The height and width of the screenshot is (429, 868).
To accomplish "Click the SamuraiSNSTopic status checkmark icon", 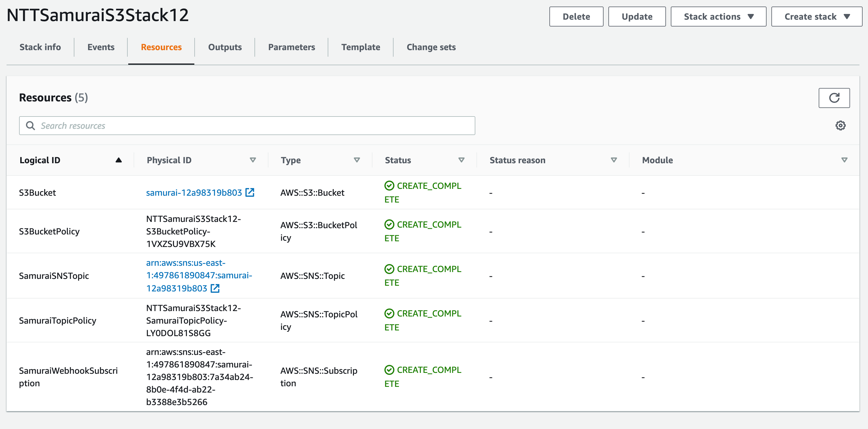I will coord(389,269).
